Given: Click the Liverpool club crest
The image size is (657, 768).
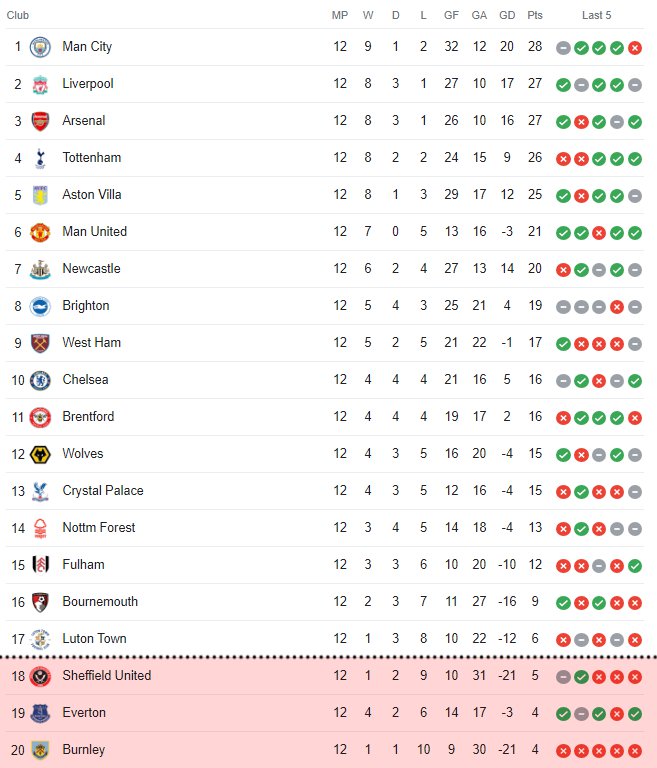Looking at the screenshot, I should [40, 84].
